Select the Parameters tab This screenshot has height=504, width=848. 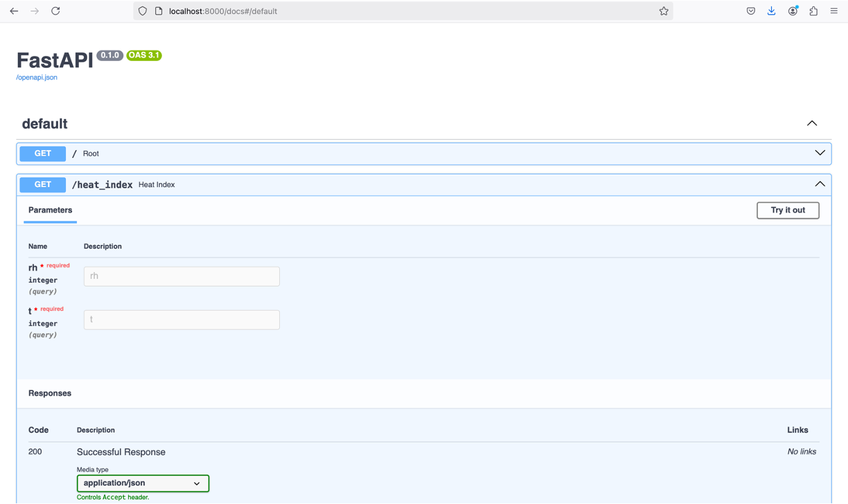50,210
